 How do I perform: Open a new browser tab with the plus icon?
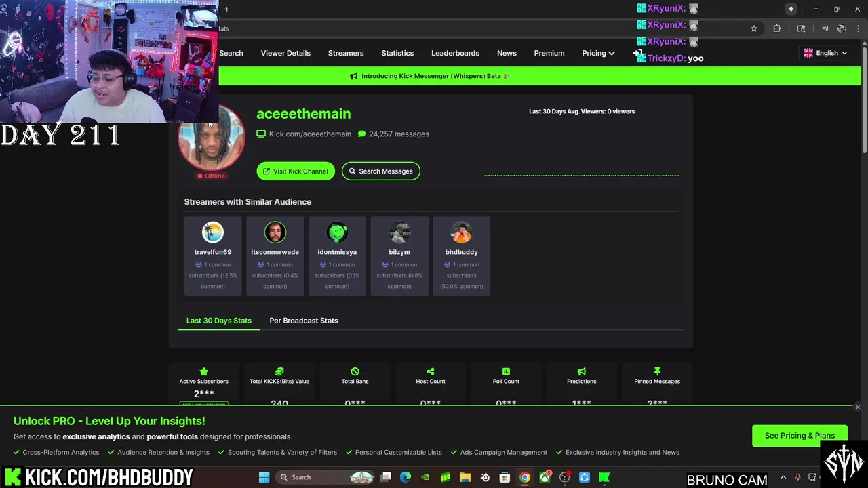coord(227,9)
